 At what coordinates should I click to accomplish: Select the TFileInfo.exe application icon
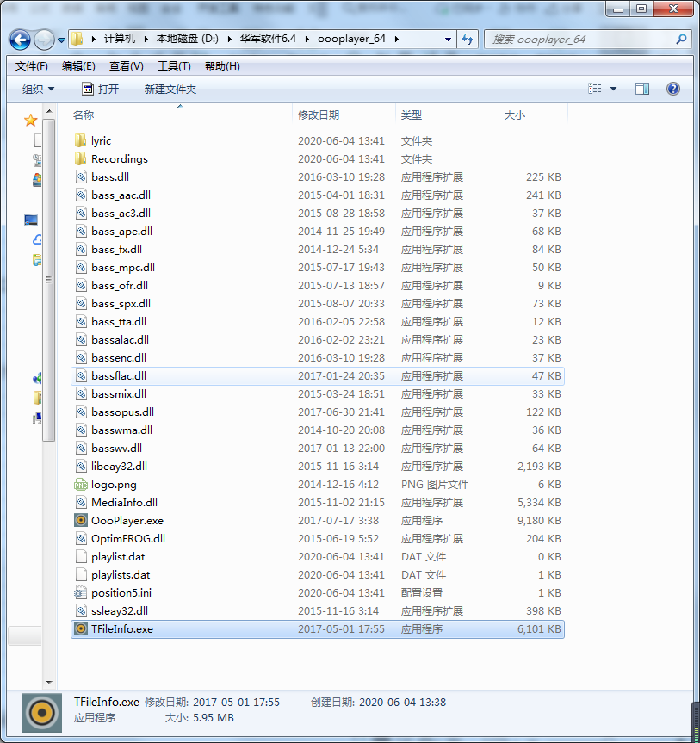click(x=81, y=628)
